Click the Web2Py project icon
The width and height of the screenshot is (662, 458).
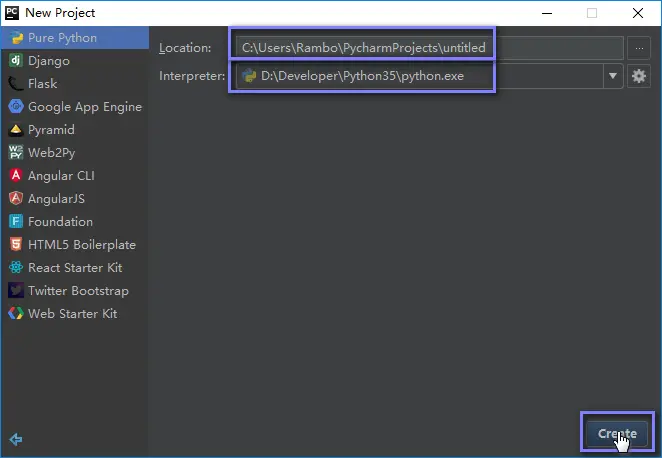(16, 152)
